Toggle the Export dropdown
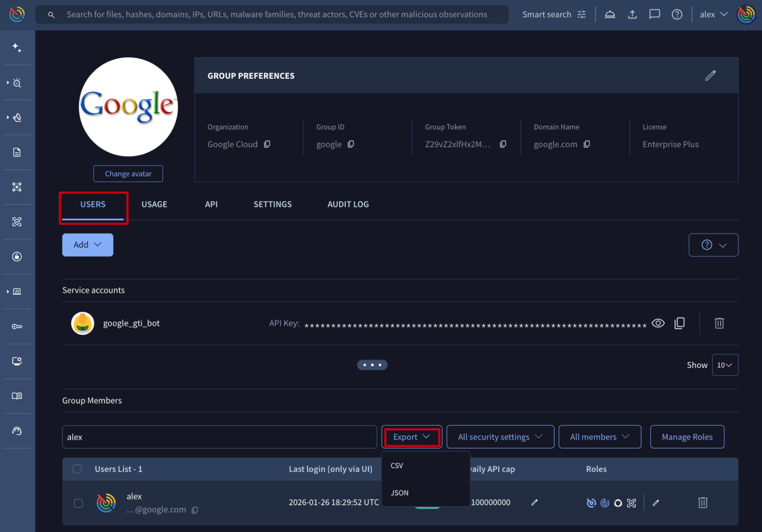The width and height of the screenshot is (762, 532). (412, 437)
